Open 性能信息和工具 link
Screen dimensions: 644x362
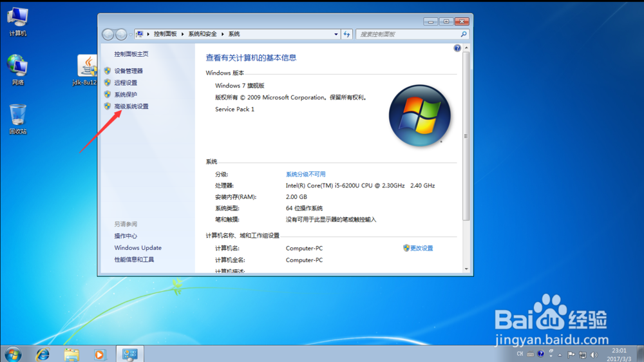pos(134,260)
